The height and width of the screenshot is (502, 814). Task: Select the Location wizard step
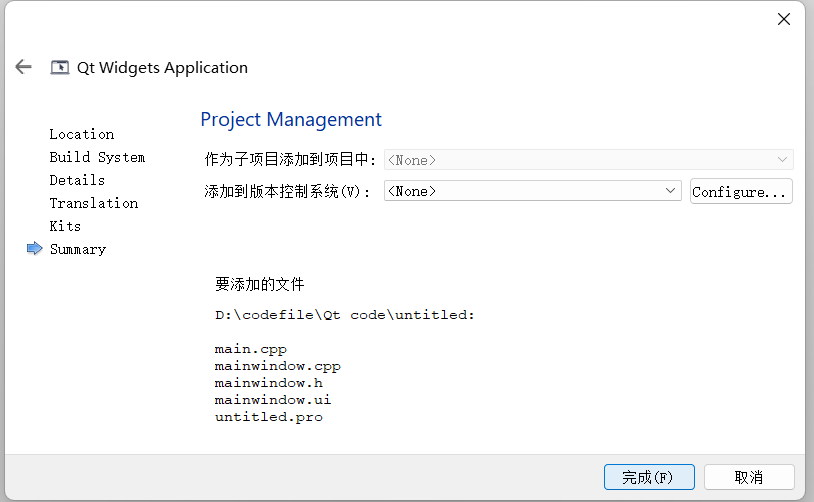coord(82,134)
